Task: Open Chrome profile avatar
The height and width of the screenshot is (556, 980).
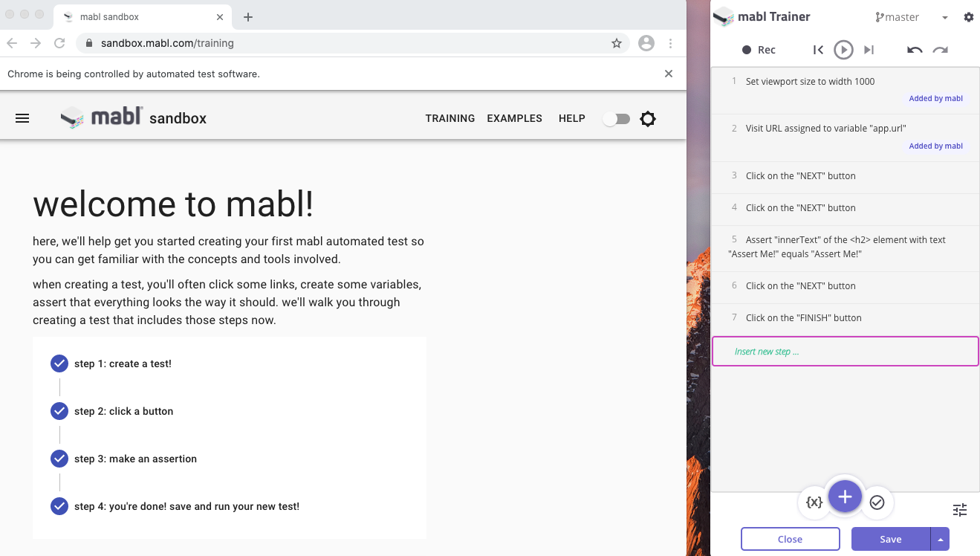Action: [646, 43]
